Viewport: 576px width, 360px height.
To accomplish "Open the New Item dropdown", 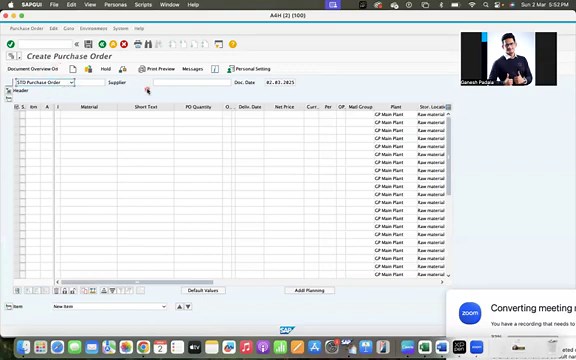I will point(164,306).
